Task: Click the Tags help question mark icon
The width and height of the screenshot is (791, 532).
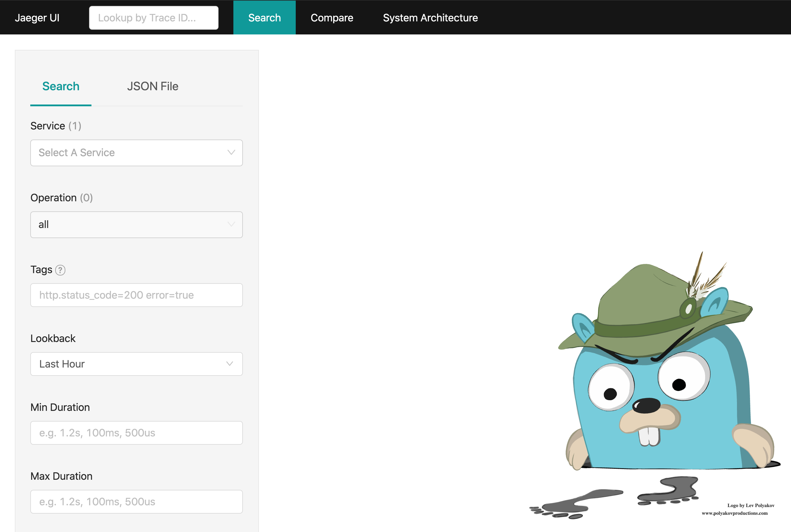Action: 60,270
